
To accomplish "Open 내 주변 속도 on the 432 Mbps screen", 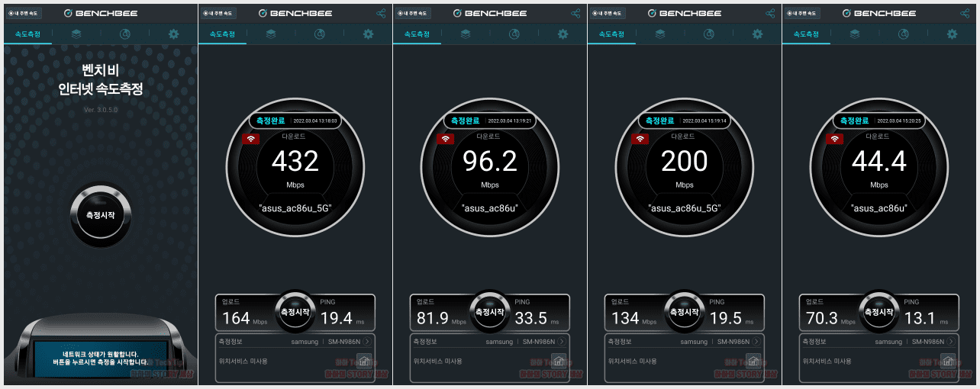I will (x=218, y=13).
